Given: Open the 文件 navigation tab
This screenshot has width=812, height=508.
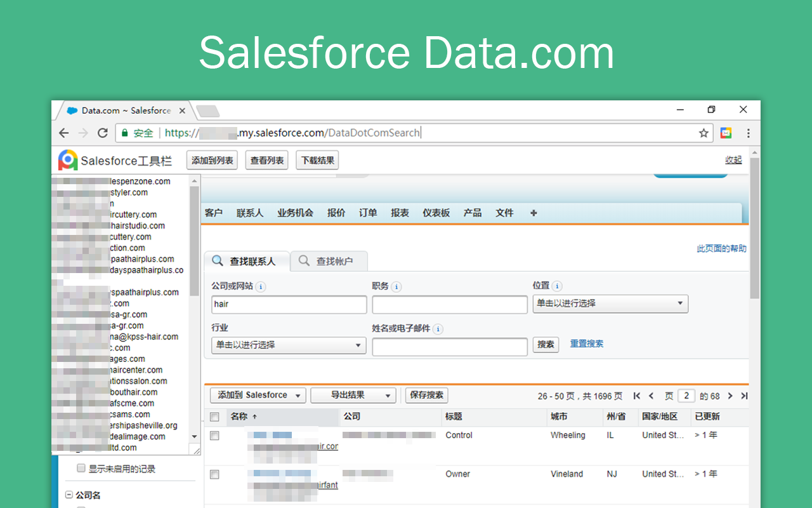Looking at the screenshot, I should 504,213.
